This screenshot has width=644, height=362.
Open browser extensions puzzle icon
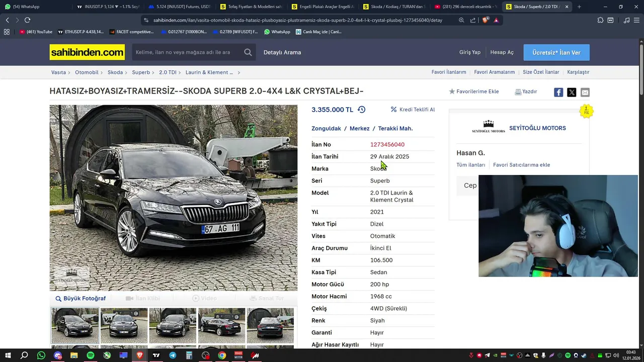click(600, 20)
